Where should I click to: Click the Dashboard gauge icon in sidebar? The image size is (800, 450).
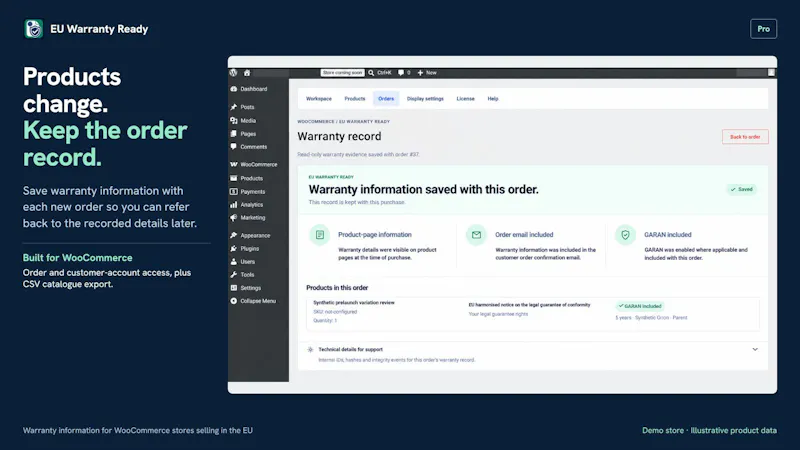[x=234, y=89]
